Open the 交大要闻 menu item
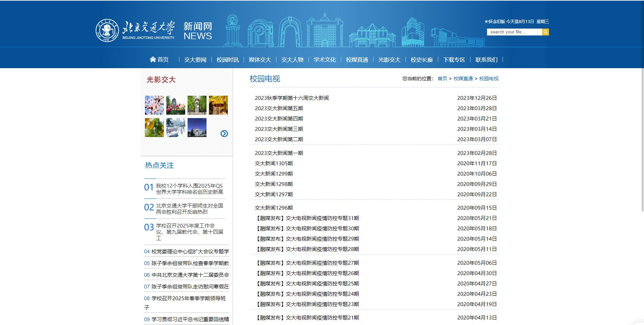The image size is (644, 325). click(195, 59)
